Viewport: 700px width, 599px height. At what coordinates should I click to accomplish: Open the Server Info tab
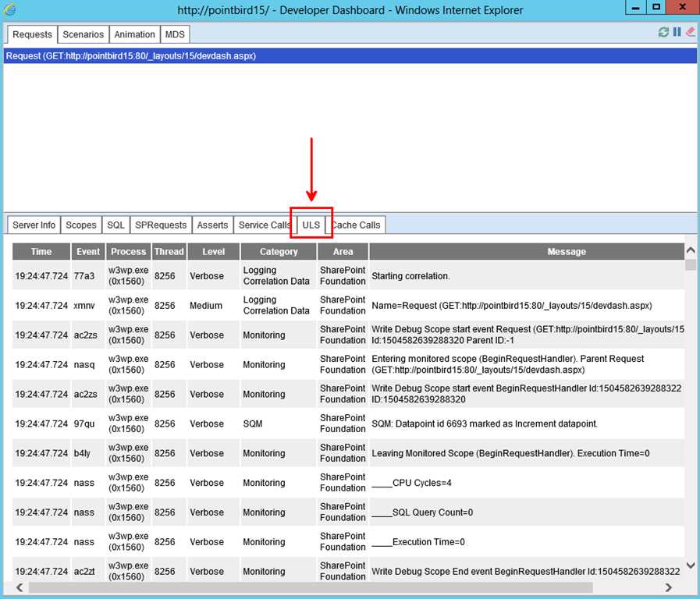[34, 225]
